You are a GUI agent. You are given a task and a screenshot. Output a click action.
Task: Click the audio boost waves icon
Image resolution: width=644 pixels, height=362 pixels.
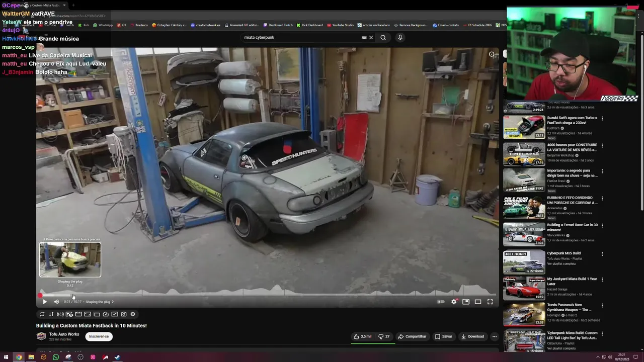(x=60, y=314)
